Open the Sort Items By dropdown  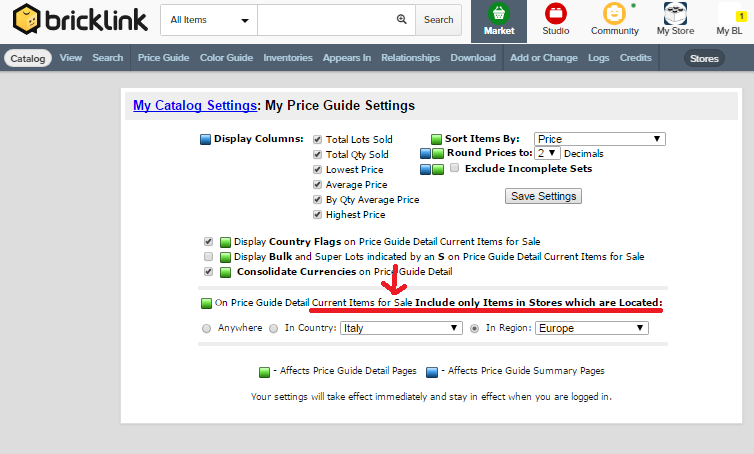point(600,139)
